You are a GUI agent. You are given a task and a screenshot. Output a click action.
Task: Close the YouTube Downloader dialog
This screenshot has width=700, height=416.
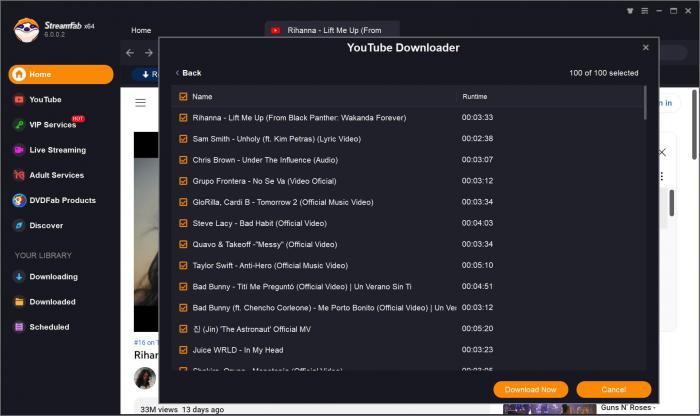(646, 47)
